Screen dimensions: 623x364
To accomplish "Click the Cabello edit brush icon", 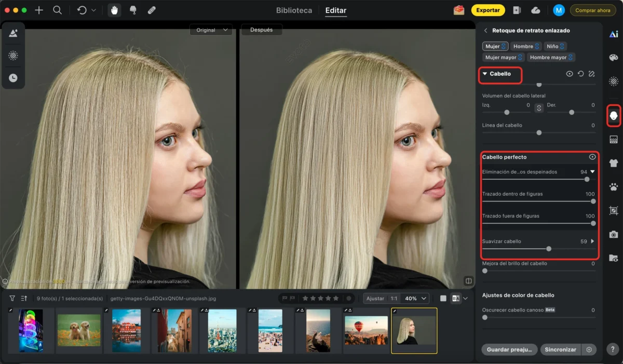I will click(x=592, y=74).
